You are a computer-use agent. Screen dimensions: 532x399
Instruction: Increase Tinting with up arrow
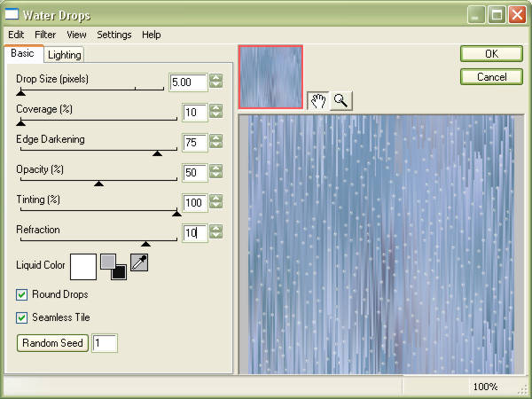pyautogui.click(x=216, y=198)
